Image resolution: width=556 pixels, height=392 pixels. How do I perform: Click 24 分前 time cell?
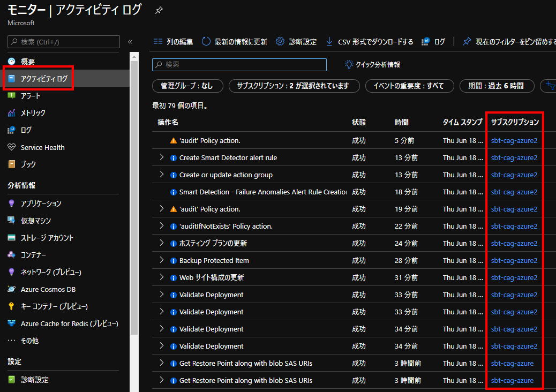(406, 244)
